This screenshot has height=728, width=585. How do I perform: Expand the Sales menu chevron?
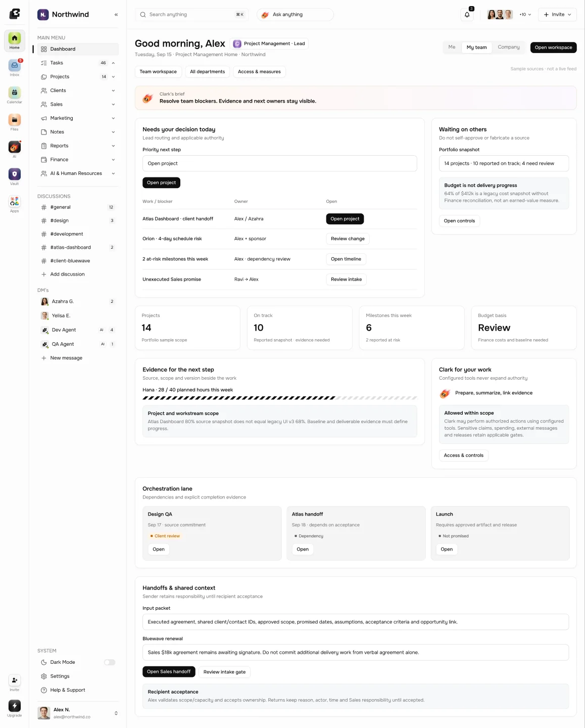tap(113, 105)
